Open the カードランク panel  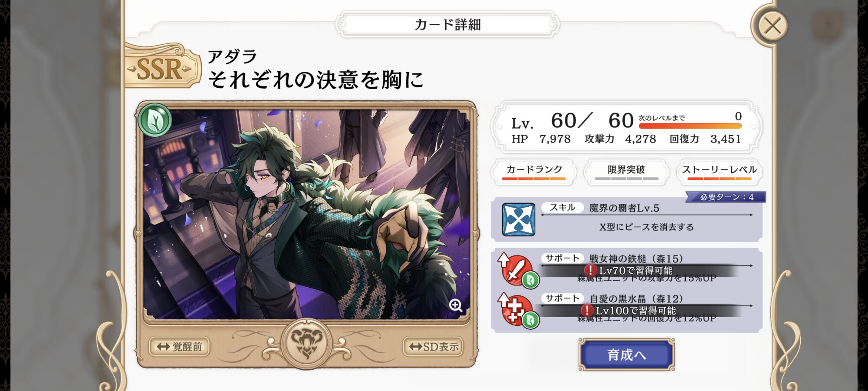534,172
